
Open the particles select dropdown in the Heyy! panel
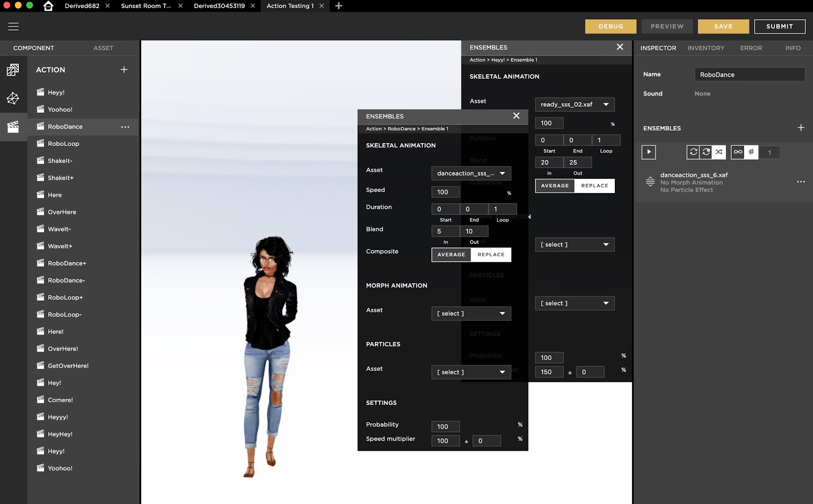click(x=575, y=303)
